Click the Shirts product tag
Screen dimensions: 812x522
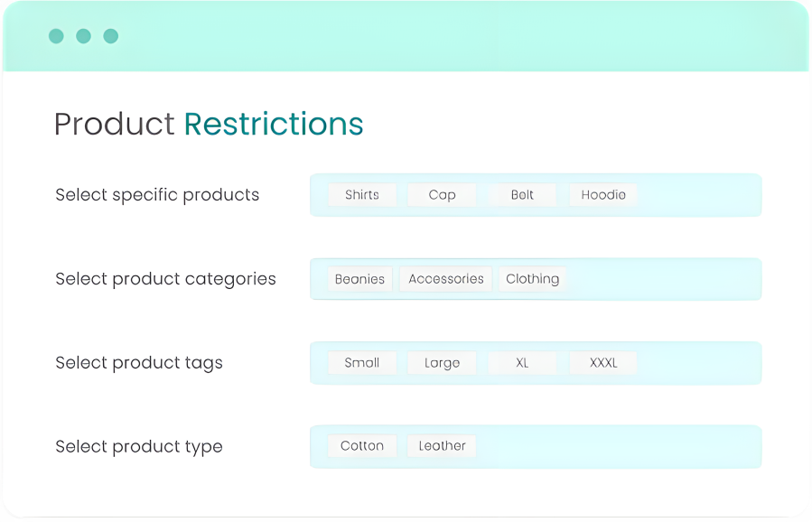(362, 195)
